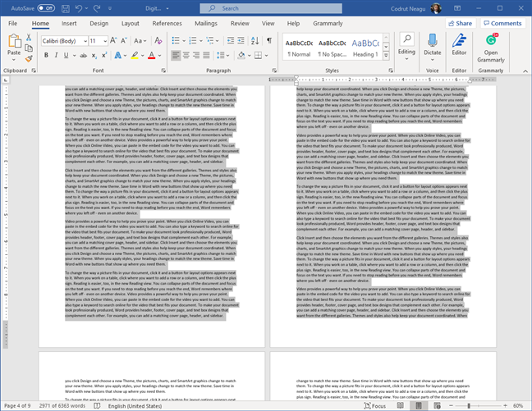Start Dictate with the microphone icon
Viewport: 532px width, 411px height.
click(x=432, y=41)
